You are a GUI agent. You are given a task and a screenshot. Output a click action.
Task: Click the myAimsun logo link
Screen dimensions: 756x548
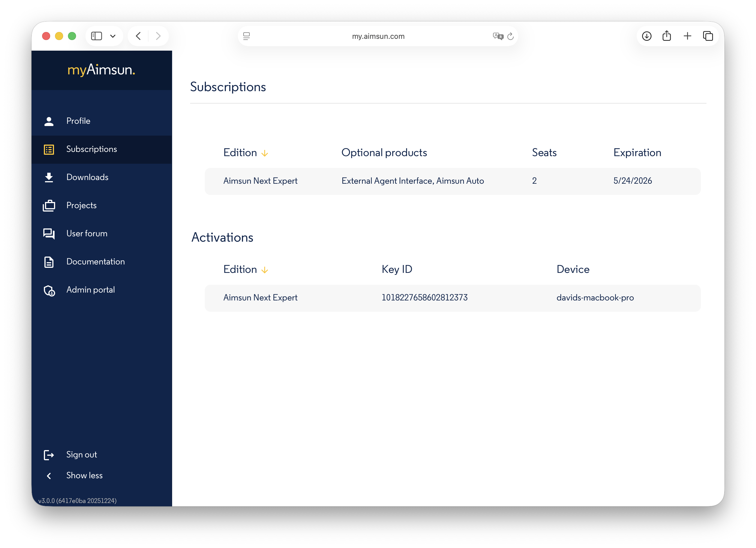pyautogui.click(x=101, y=70)
